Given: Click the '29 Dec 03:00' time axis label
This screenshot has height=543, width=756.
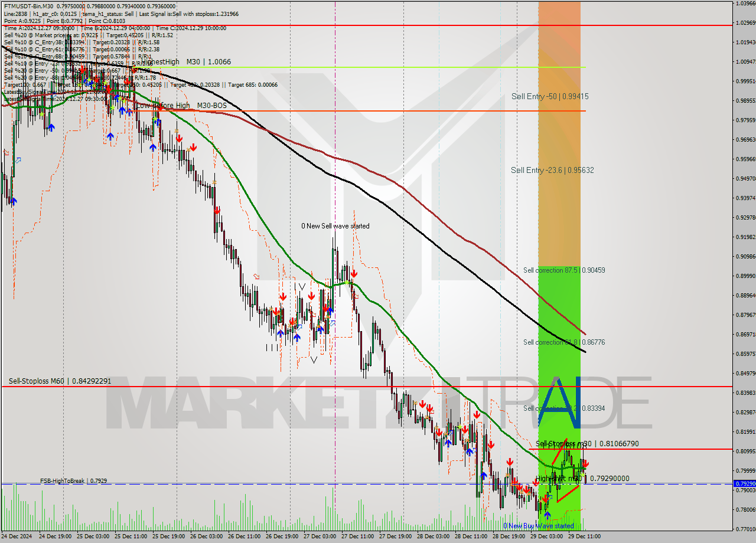Looking at the screenshot, I should pyautogui.click(x=547, y=537).
